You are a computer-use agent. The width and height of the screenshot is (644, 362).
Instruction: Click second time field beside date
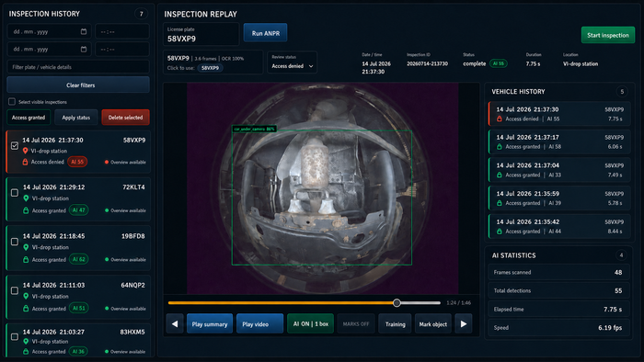tap(122, 50)
